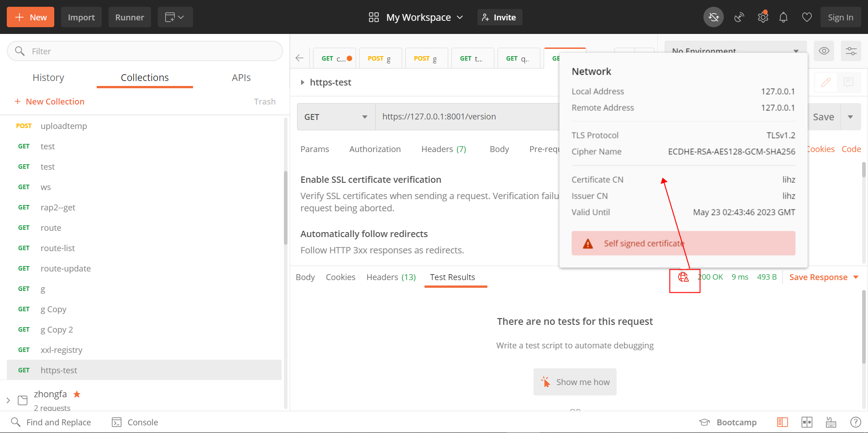
Task: Open the rap2--get request
Action: coord(144,207)
